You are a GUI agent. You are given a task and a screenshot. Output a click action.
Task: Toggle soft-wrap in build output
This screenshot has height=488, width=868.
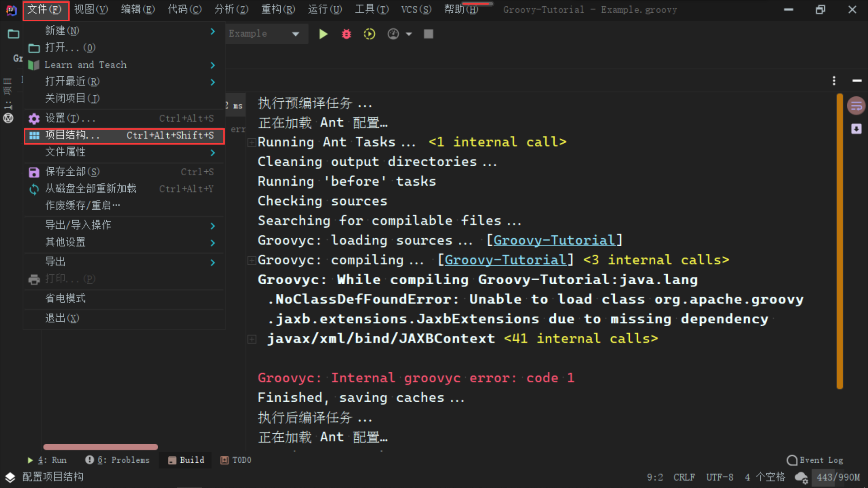[856, 106]
